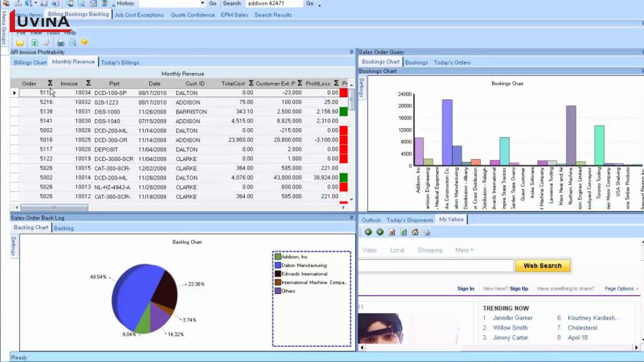Screen dimensions: 644x362
Task: Click the blue Dalton Manufacturing legend swatch
Action: (x=278, y=265)
